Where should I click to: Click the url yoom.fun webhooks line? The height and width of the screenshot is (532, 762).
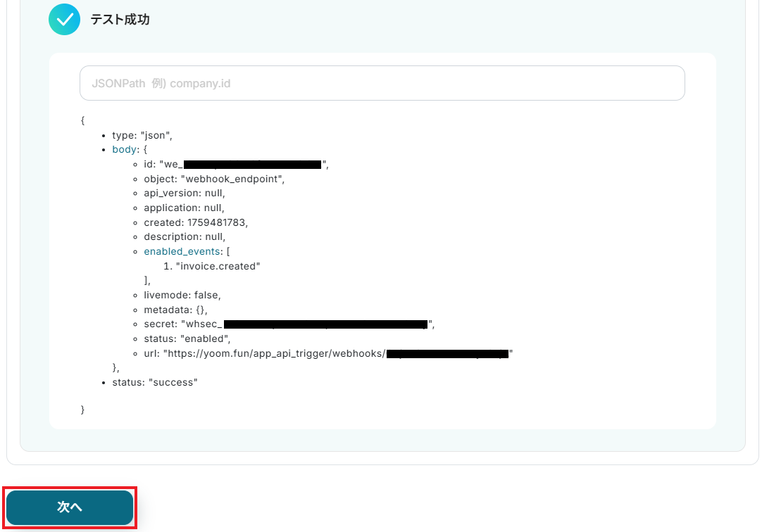tap(328, 353)
